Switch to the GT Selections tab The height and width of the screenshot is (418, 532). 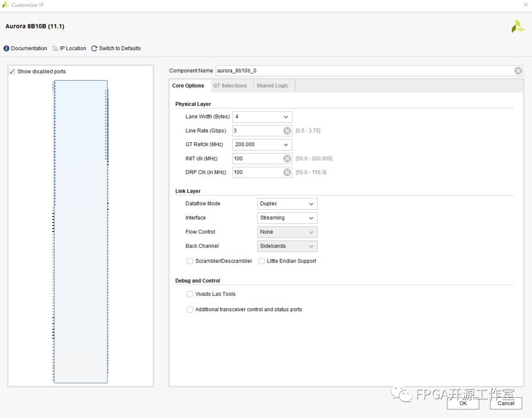230,86
